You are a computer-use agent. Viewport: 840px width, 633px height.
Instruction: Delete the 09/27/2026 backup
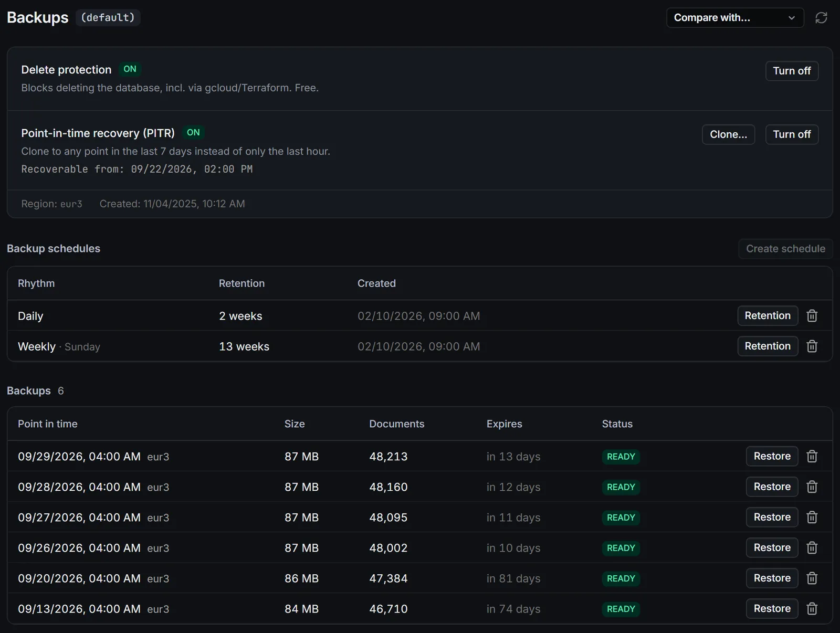pos(812,517)
